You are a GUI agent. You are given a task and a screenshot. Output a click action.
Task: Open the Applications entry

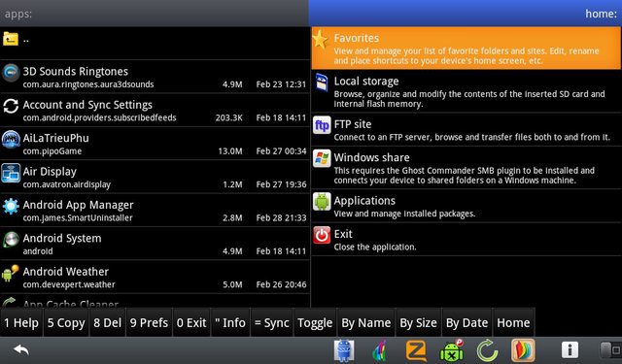[x=466, y=206]
